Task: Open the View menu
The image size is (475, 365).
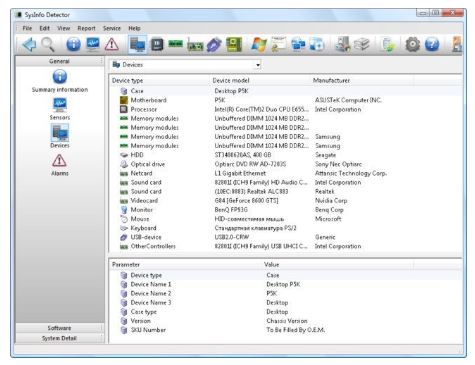Action: click(x=63, y=28)
